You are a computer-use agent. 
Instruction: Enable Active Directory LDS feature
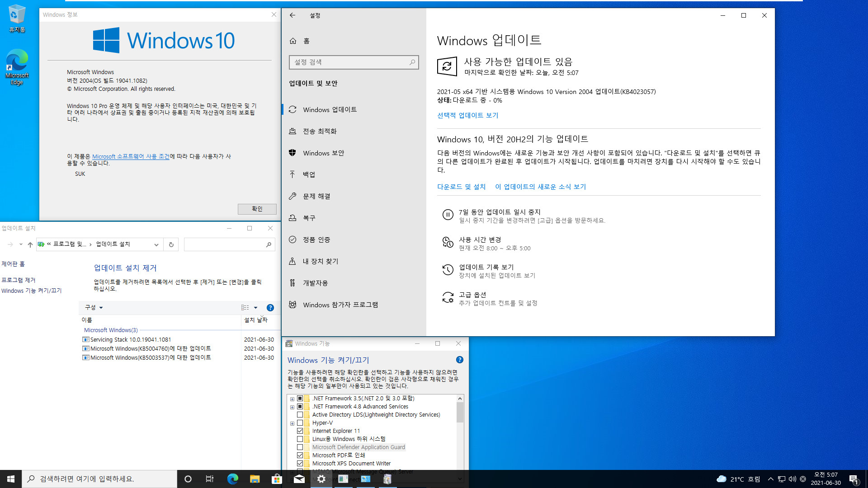point(300,415)
